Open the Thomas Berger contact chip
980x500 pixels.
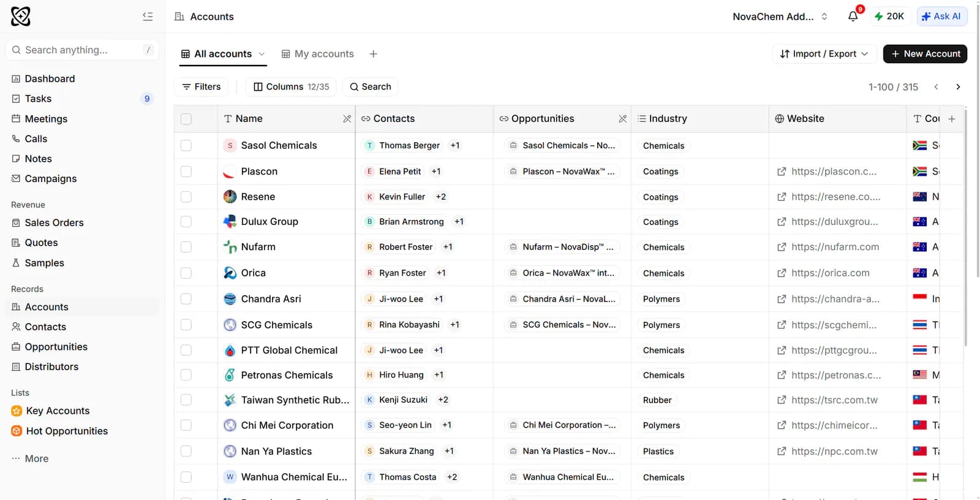403,145
